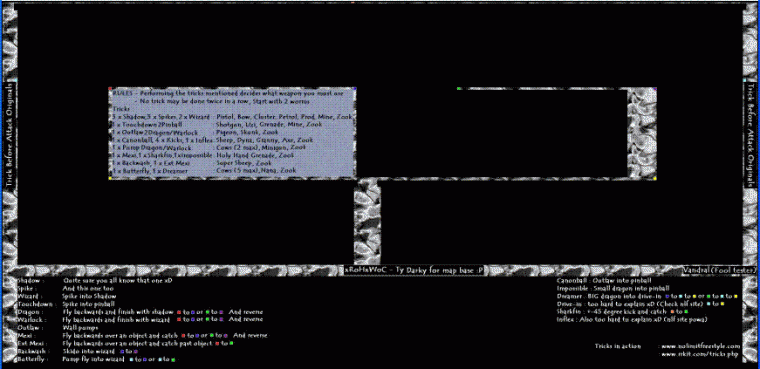760x369 pixels.
Task: Click the 'Butterfly :' legend label
Action: point(32,359)
